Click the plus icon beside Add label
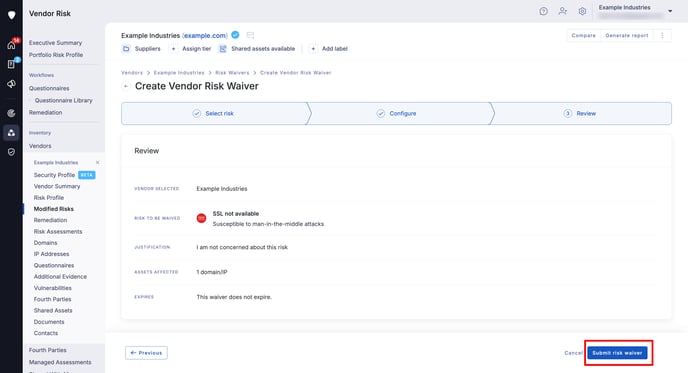This screenshot has width=688, height=373. (x=313, y=49)
